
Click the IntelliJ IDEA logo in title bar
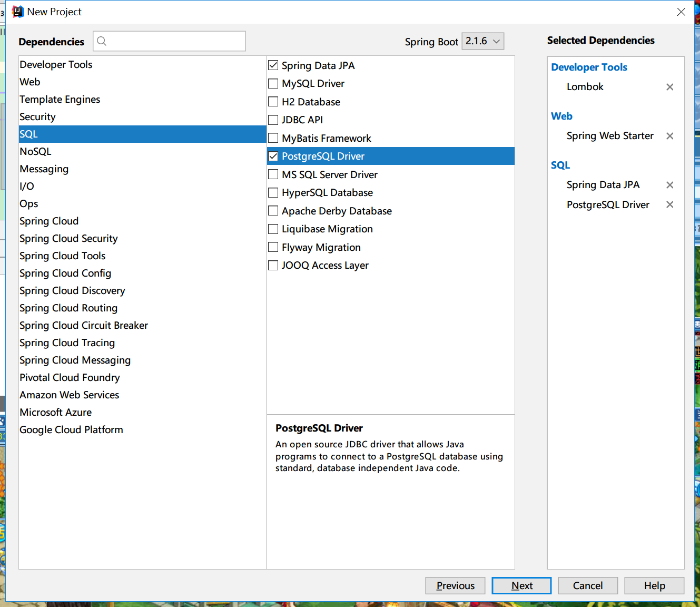(18, 12)
